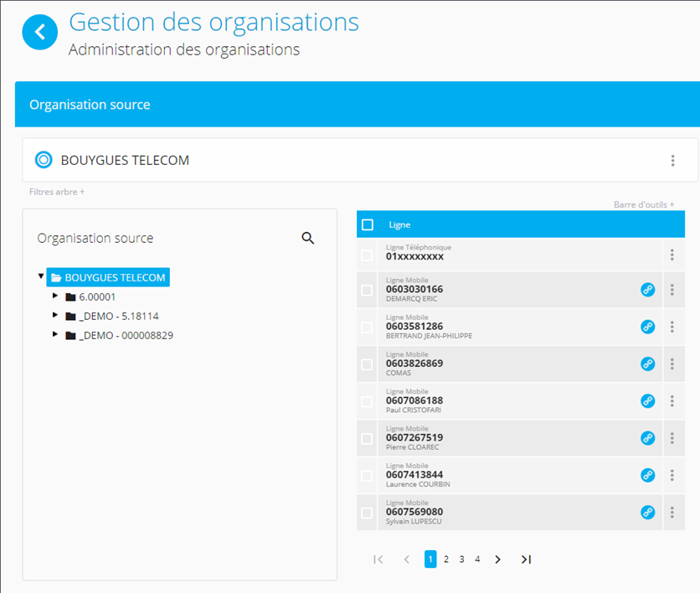Viewport: 700px width, 593px height.
Task: Expand the _DEMO - 5.18114 folder arrow
Action: [x=55, y=315]
